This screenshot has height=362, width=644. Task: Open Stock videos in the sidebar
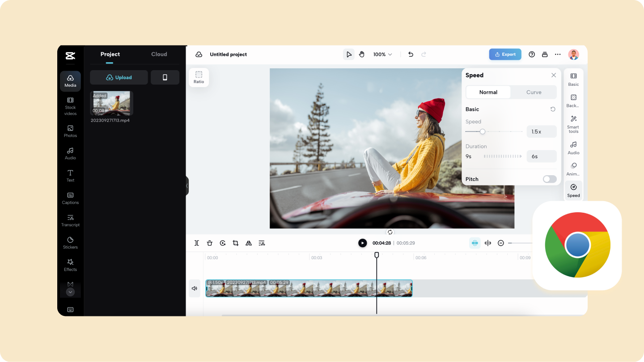70,106
